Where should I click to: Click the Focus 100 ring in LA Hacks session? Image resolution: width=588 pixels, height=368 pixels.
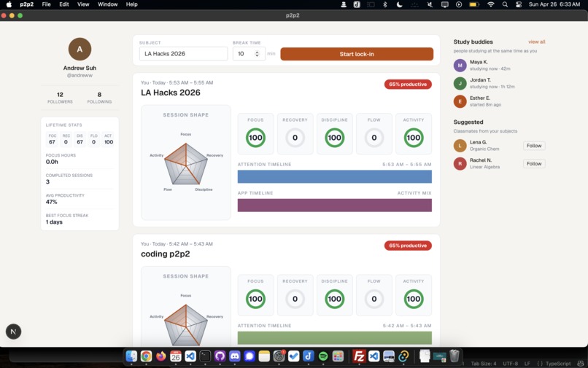256,138
